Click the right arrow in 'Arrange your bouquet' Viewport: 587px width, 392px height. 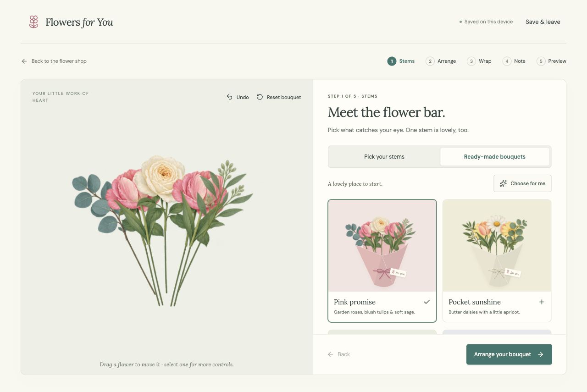click(541, 354)
